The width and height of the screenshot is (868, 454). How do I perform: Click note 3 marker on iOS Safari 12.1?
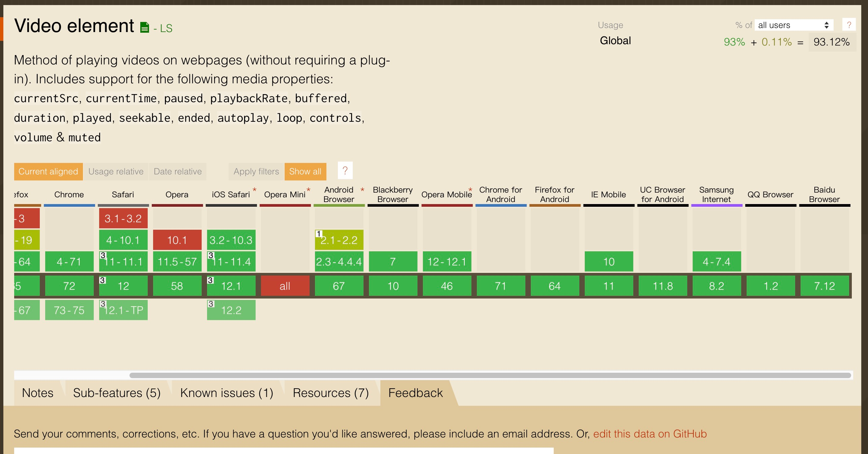point(210,280)
